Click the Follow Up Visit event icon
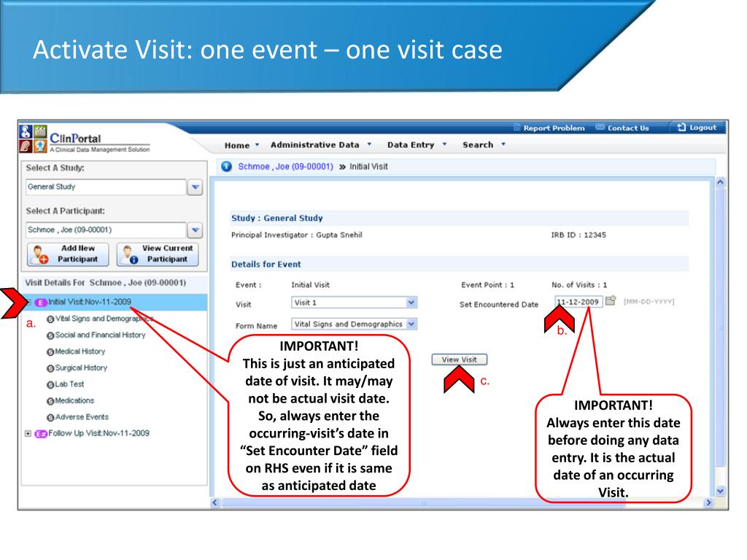This screenshot has height=560, width=747. [x=41, y=434]
